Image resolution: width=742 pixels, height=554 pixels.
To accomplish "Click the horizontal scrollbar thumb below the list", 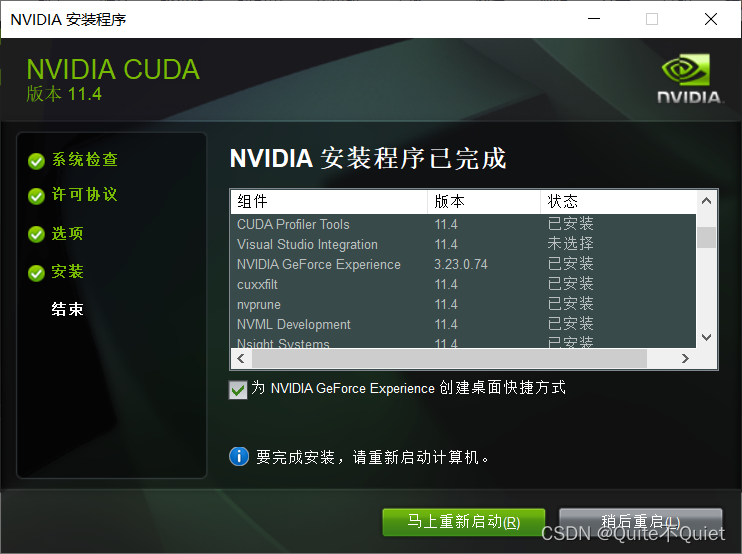I will (x=449, y=359).
